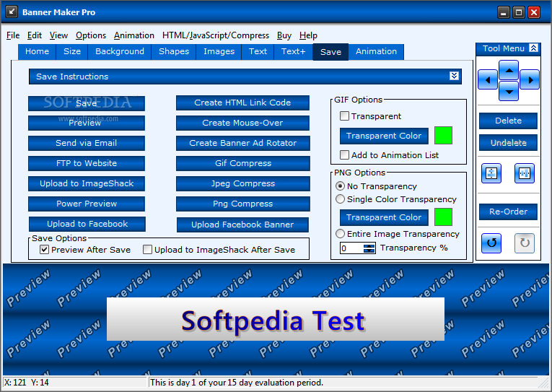Switch to the Background tab
This screenshot has width=552, height=392.
click(120, 51)
